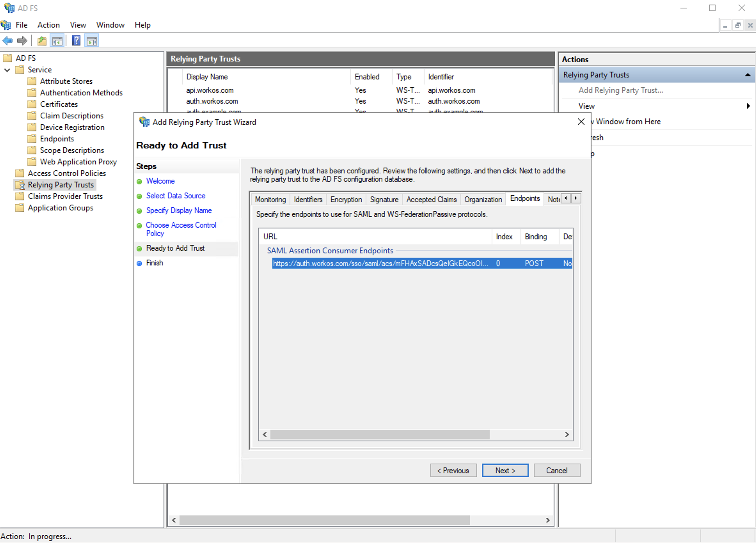
Task: Select the AD FS root folder icon
Action: click(7, 58)
